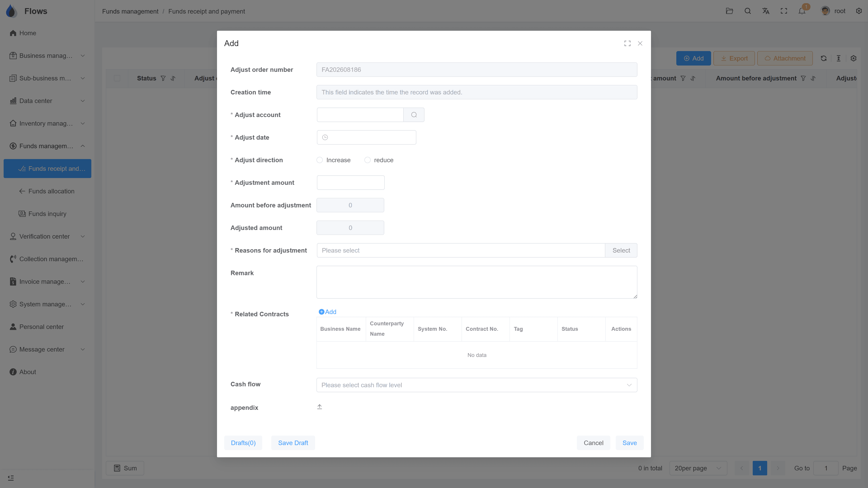868x488 pixels.
Task: Filter the Status column
Action: pyautogui.click(x=163, y=78)
